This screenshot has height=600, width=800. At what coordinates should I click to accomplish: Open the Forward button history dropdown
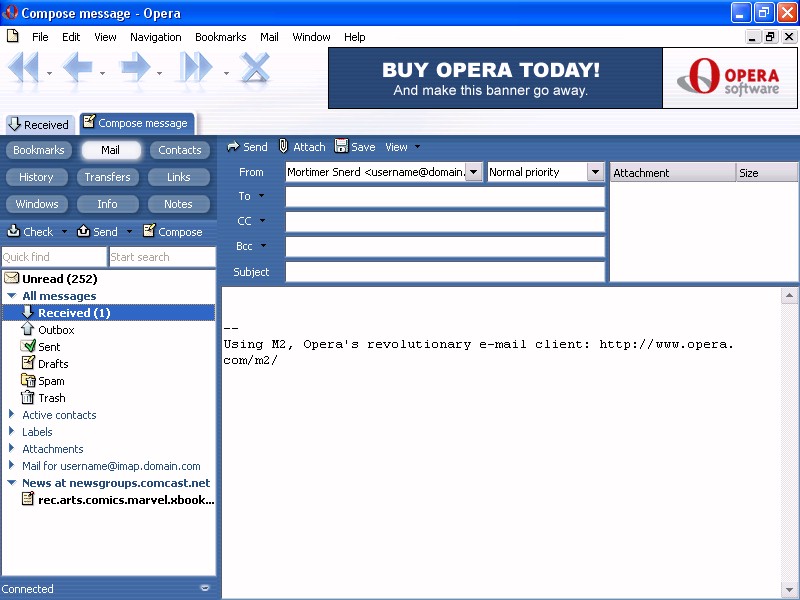[x=160, y=73]
